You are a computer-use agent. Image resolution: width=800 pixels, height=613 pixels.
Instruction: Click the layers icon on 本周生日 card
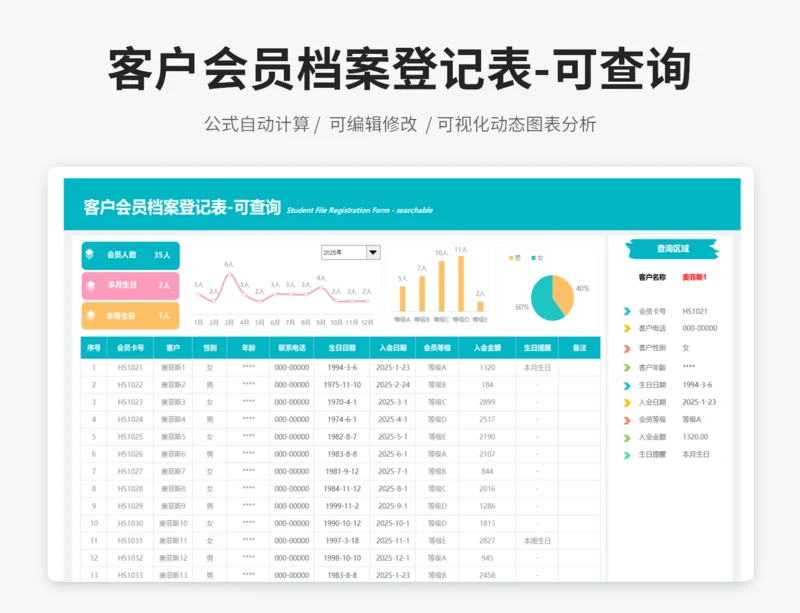(x=91, y=315)
